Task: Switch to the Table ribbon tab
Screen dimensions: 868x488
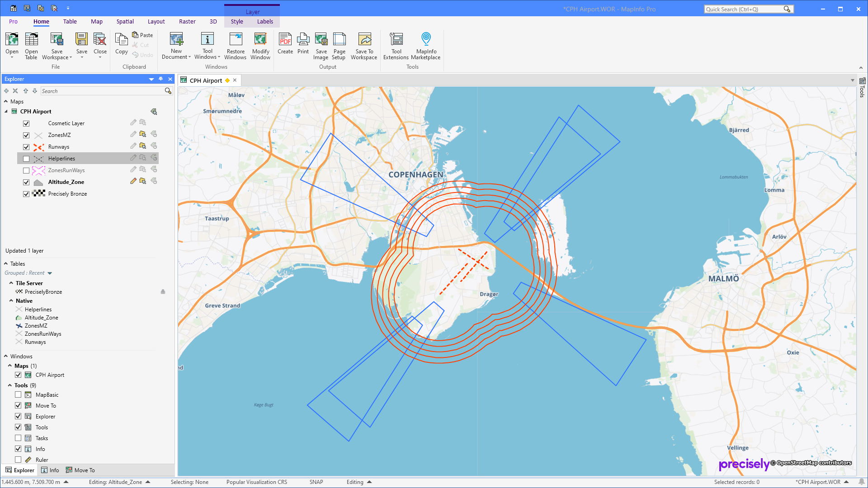Action: point(70,21)
